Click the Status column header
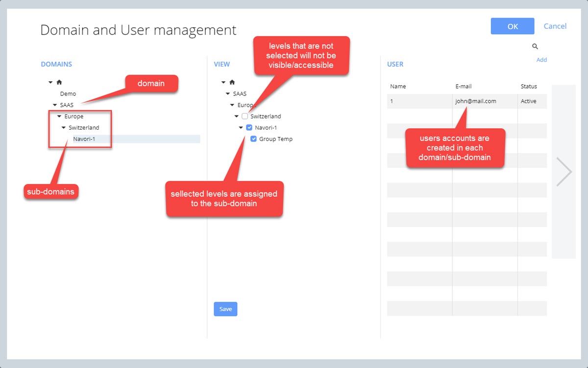The height and width of the screenshot is (368, 588). click(x=529, y=87)
